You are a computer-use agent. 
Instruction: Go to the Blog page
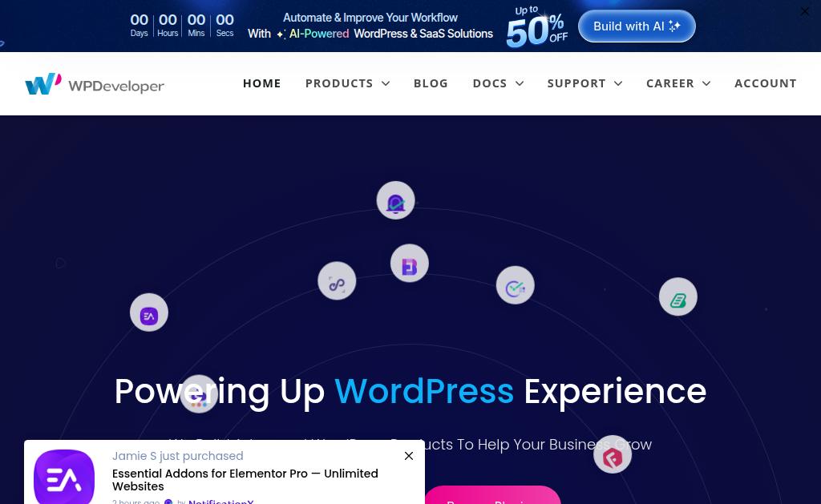(x=431, y=83)
